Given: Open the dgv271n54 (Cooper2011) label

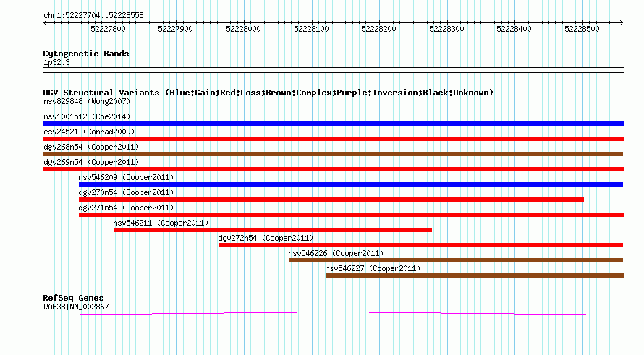Looking at the screenshot, I should [126, 208].
